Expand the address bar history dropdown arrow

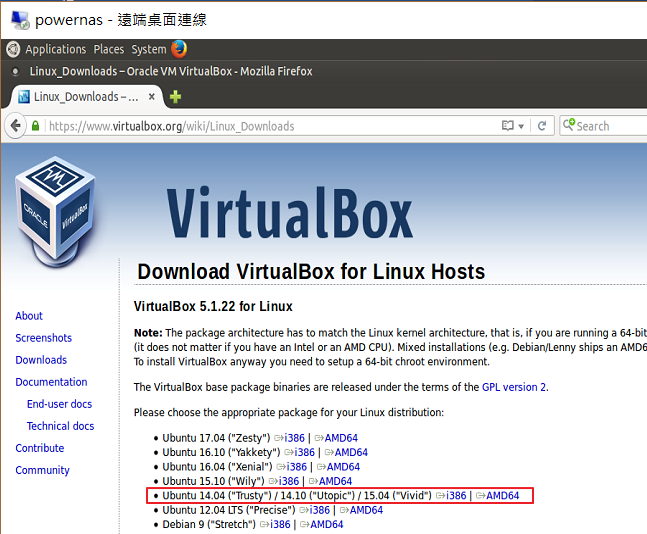(521, 126)
